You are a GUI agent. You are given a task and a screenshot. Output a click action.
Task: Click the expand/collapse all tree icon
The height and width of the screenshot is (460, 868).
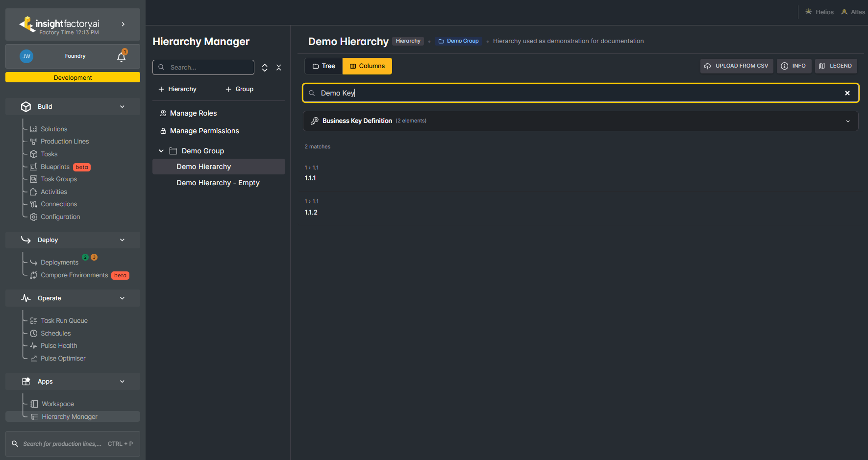265,68
